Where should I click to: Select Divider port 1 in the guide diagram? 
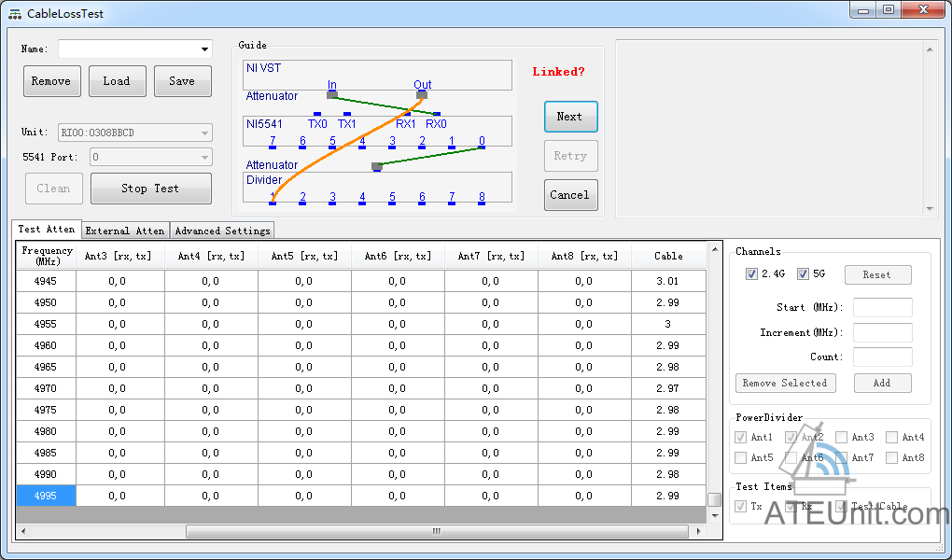[273, 199]
